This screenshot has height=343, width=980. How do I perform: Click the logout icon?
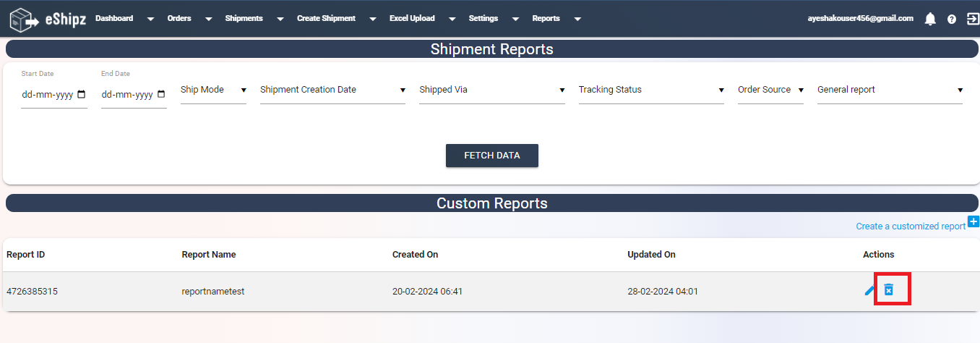pyautogui.click(x=973, y=19)
